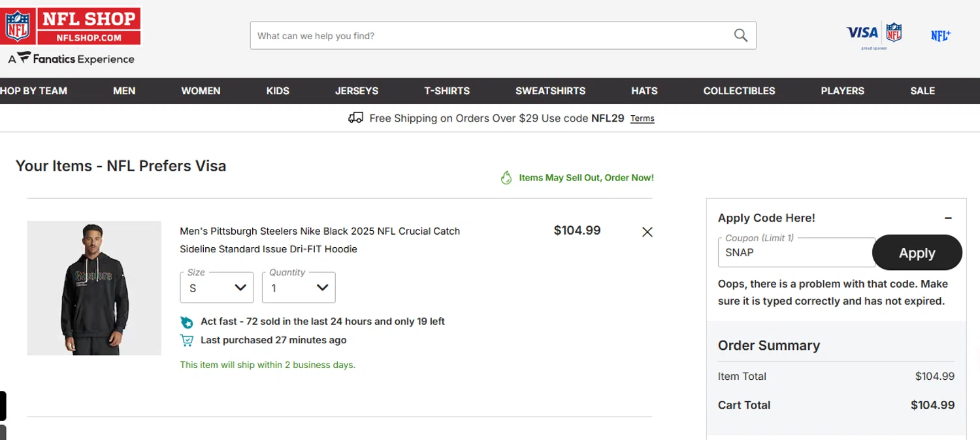
Task: Click the Items May Sell Out text
Action: click(586, 178)
